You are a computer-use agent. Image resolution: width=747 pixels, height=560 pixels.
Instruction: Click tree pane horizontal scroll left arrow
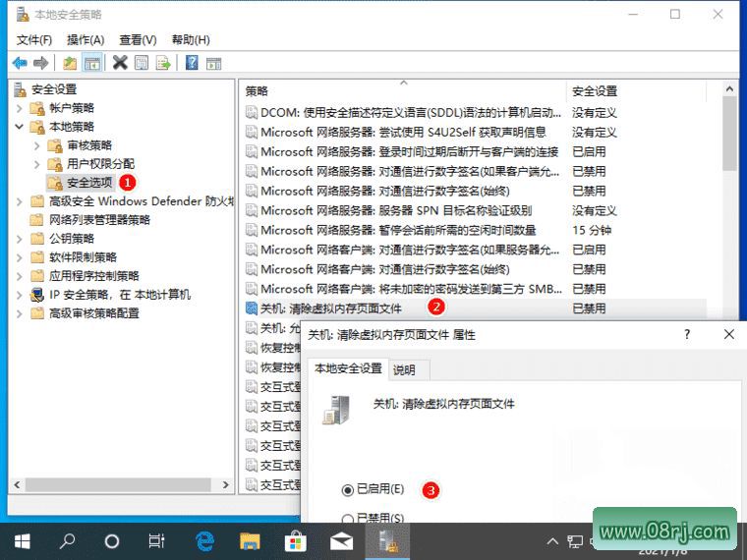[17, 484]
